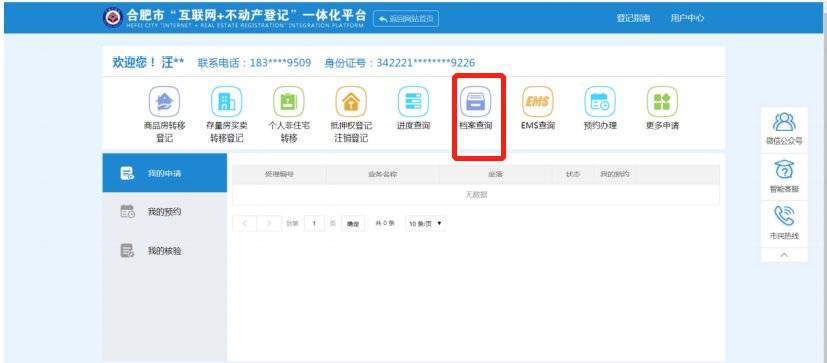This screenshot has height=363, width=827.
Task: Open 抵押权登记注销登记 house icon
Action: [x=351, y=101]
